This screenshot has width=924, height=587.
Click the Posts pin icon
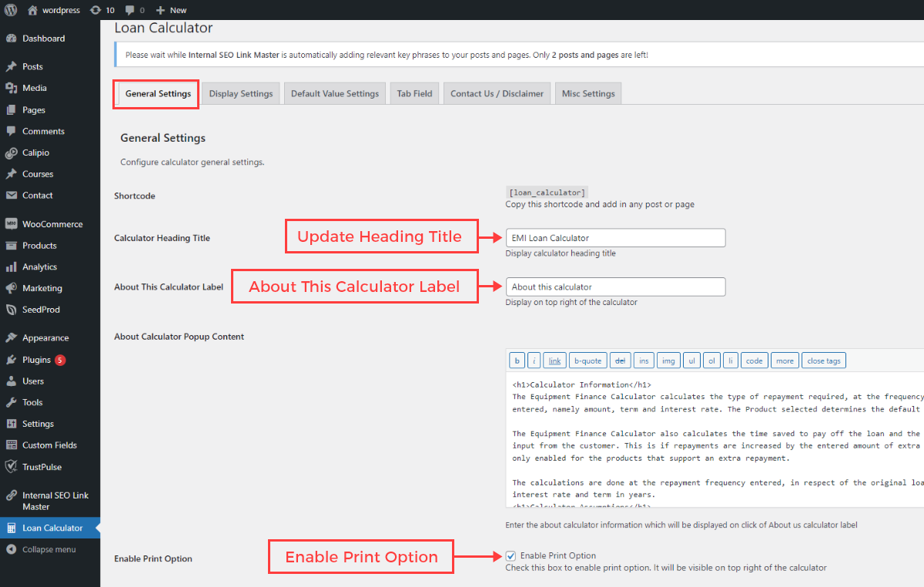click(11, 67)
